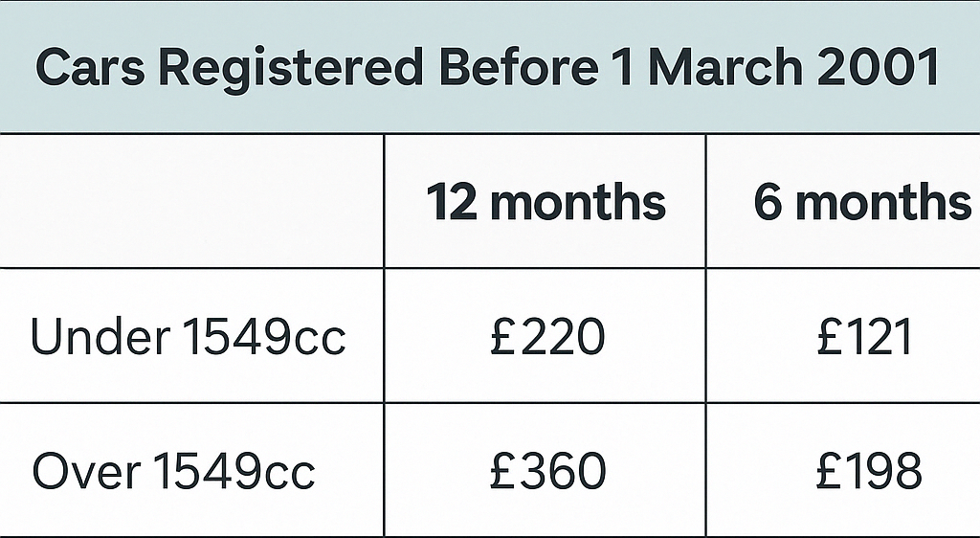980x538 pixels.
Task: Select the "12 months" column header
Action: click(x=546, y=203)
